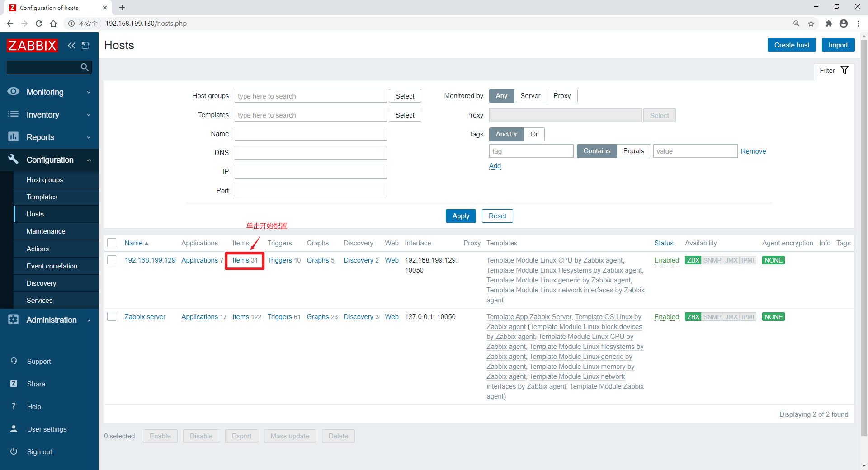
Task: Click the Configuration wrench icon
Action: point(14,159)
